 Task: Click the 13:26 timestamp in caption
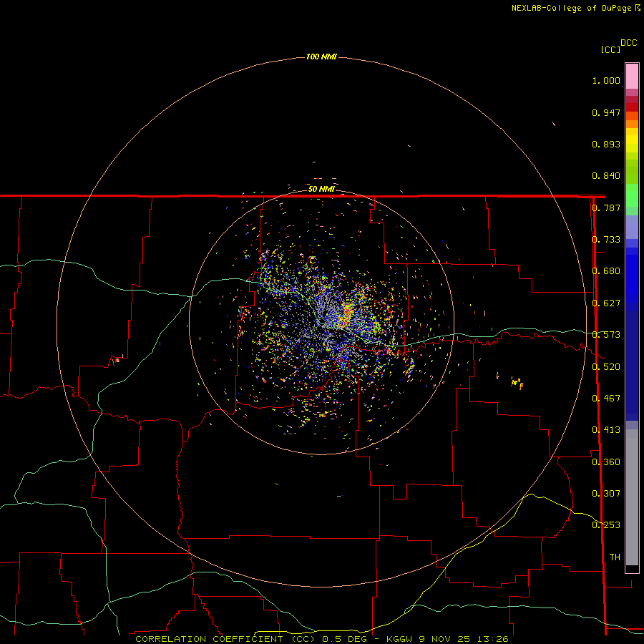tap(494, 639)
